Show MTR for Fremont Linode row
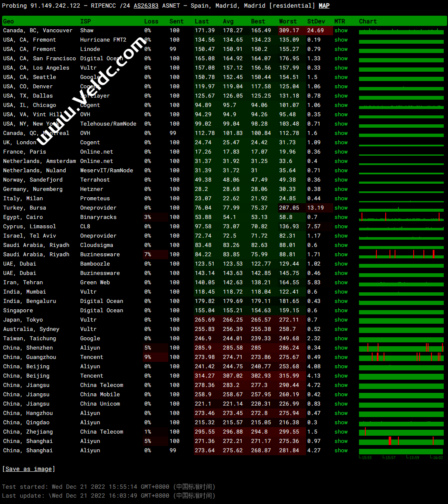This screenshot has height=504, width=448. click(341, 49)
